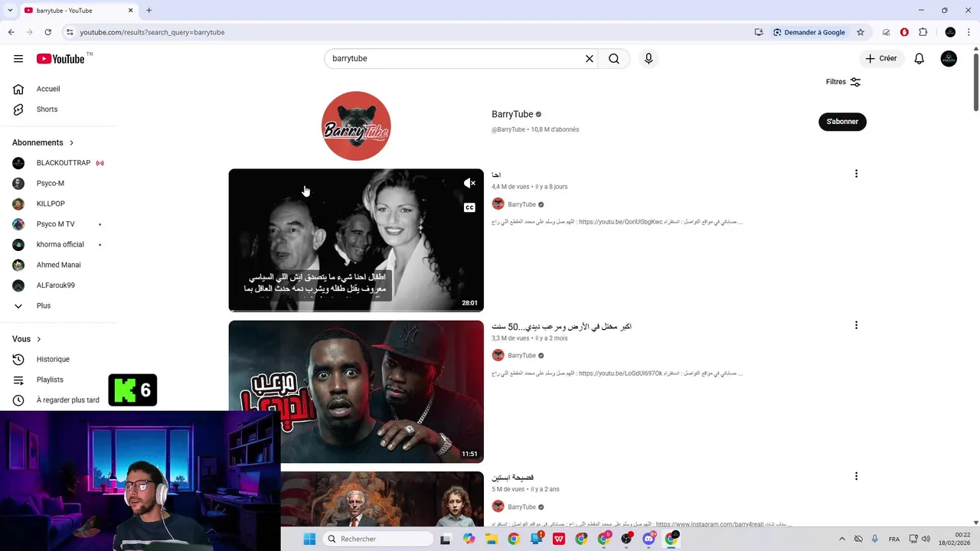
Task: Open the BarryTube channel avatar
Action: click(x=356, y=126)
